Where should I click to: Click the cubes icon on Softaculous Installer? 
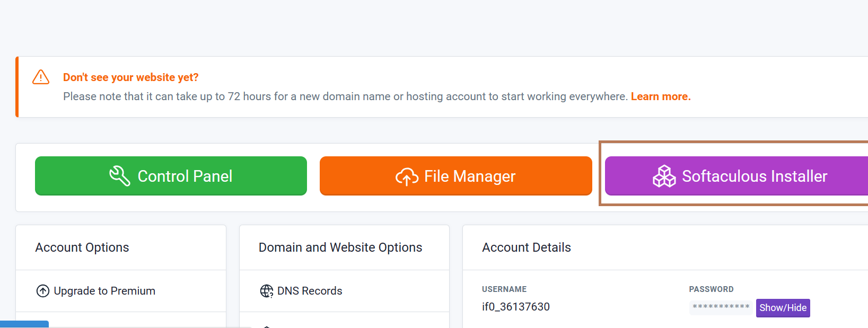pyautogui.click(x=664, y=176)
